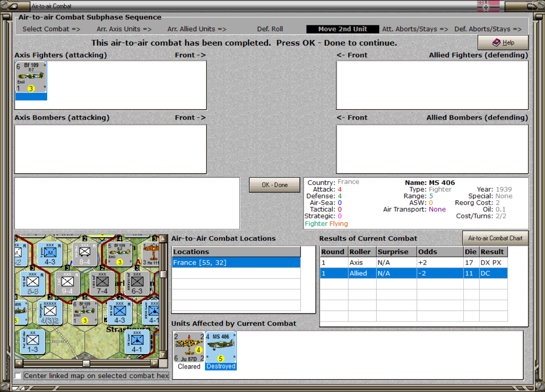
Task: Click the Def. Aborts/Stays subphase label
Action: click(488, 29)
